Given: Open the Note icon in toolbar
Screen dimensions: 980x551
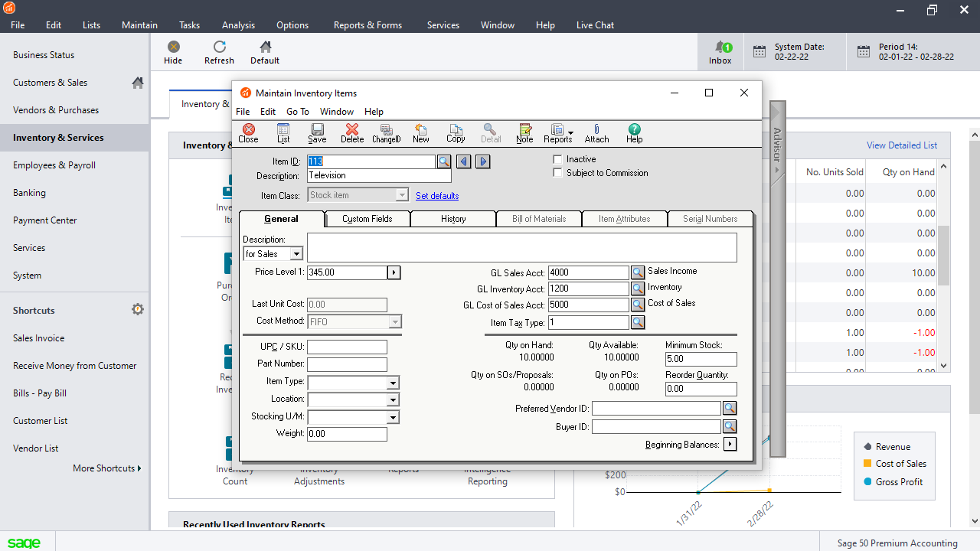Looking at the screenshot, I should click(524, 133).
